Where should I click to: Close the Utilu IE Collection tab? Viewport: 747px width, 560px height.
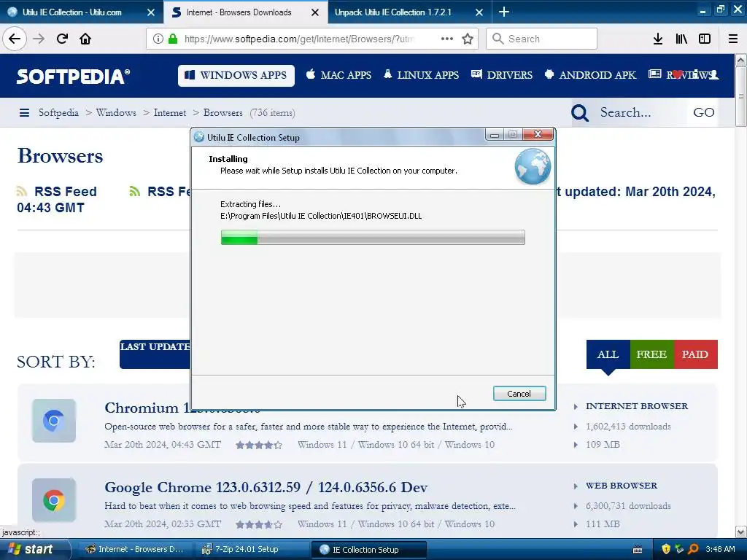coord(151,12)
